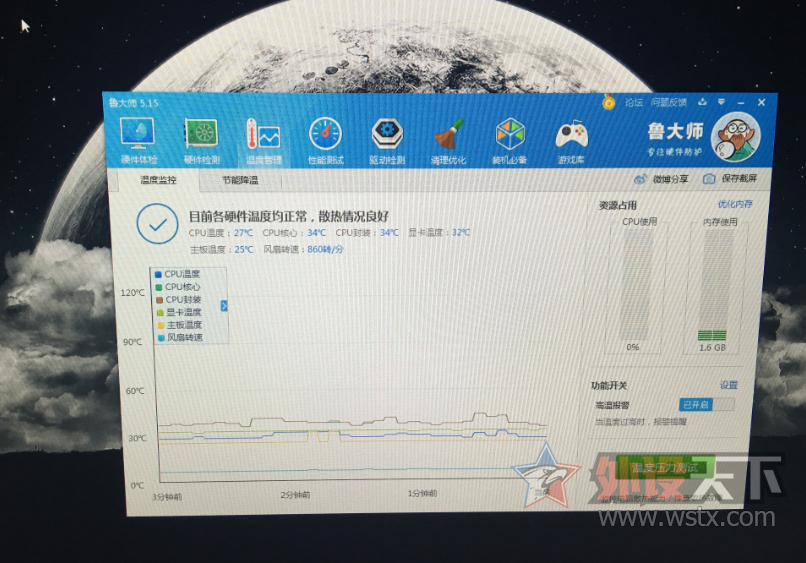The height and width of the screenshot is (563, 806).
Task: Click the 内存使用 memory usage bar
Action: tap(715, 284)
